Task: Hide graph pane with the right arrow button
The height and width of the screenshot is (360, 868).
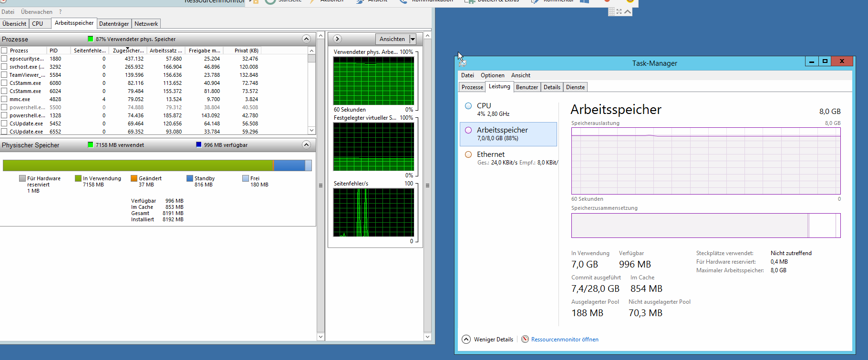Action: (337, 39)
